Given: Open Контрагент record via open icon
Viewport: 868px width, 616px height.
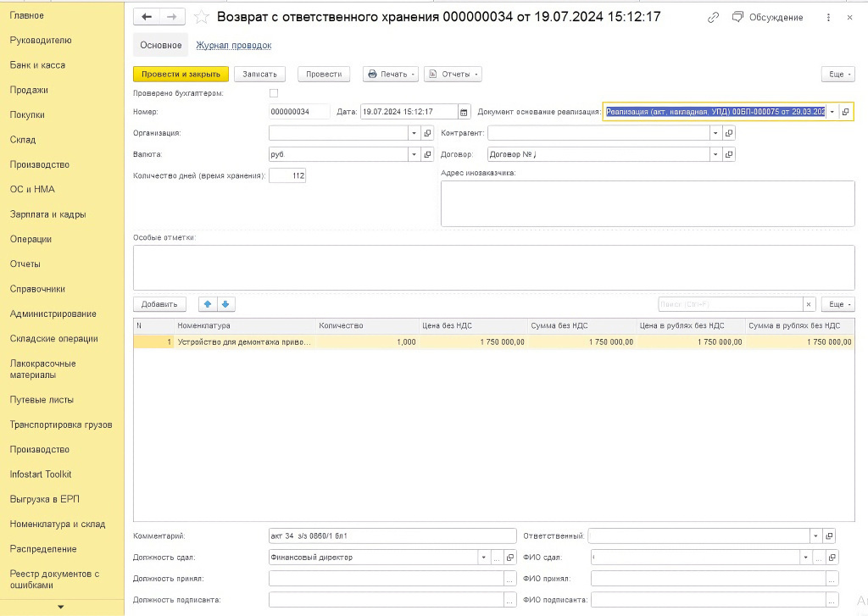Looking at the screenshot, I should [729, 133].
